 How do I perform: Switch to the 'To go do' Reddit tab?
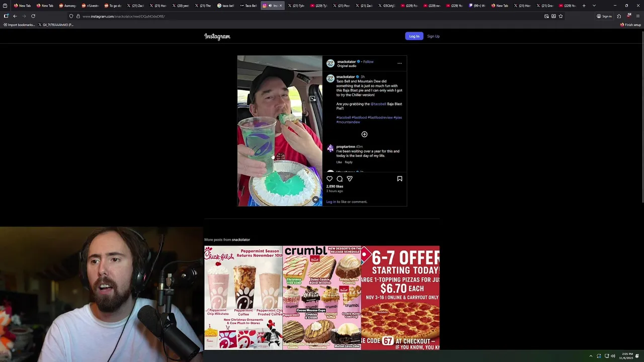point(113,6)
